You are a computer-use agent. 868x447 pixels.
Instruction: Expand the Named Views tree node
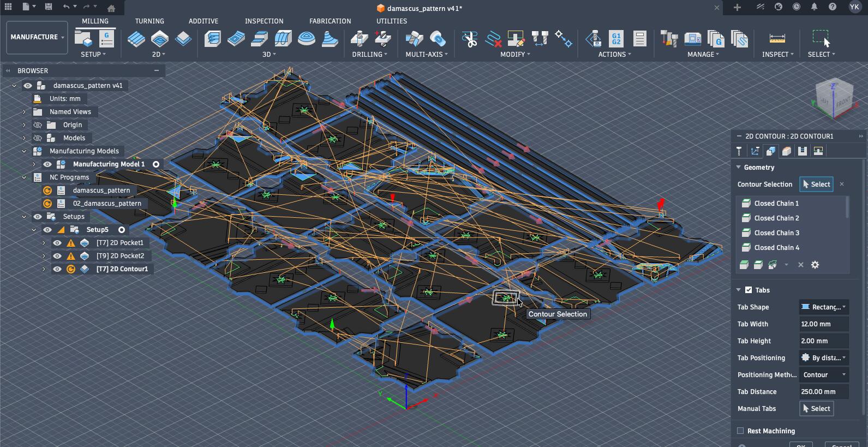24,112
